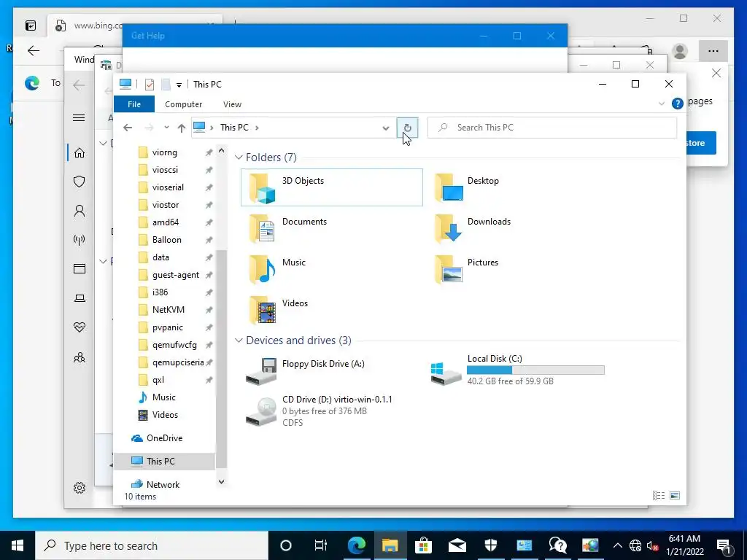Viewport: 747px width, 560px height.
Task: Open OneDrive in navigation pane
Action: pyautogui.click(x=164, y=438)
